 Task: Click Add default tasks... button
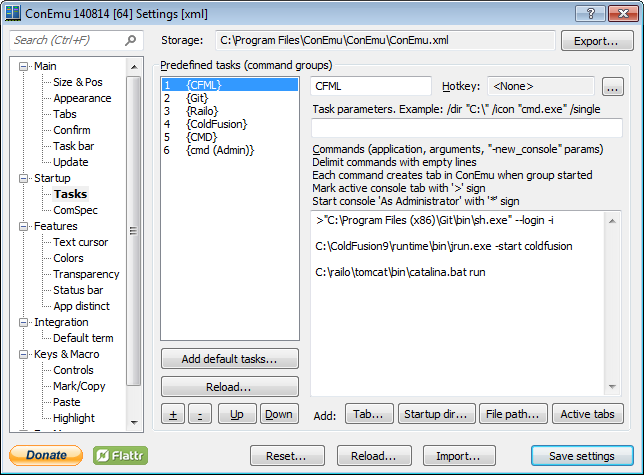230,359
